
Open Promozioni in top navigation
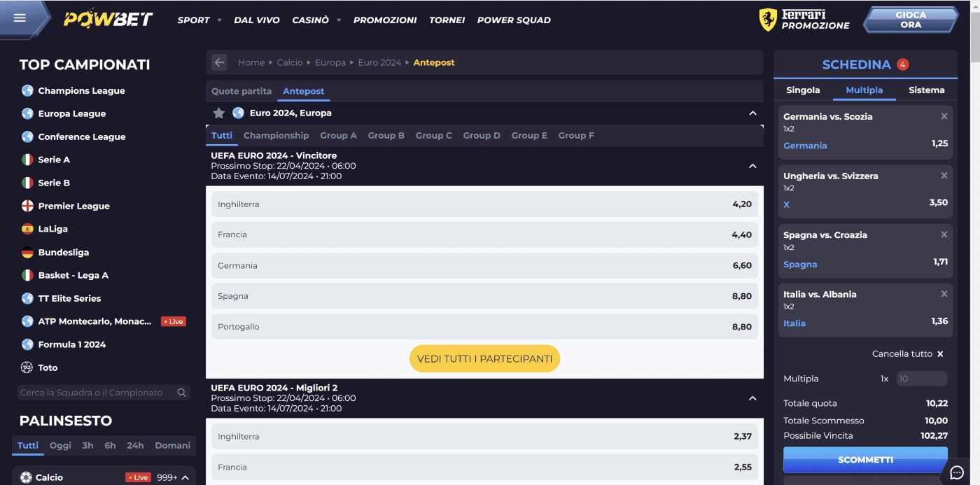pyautogui.click(x=385, y=20)
